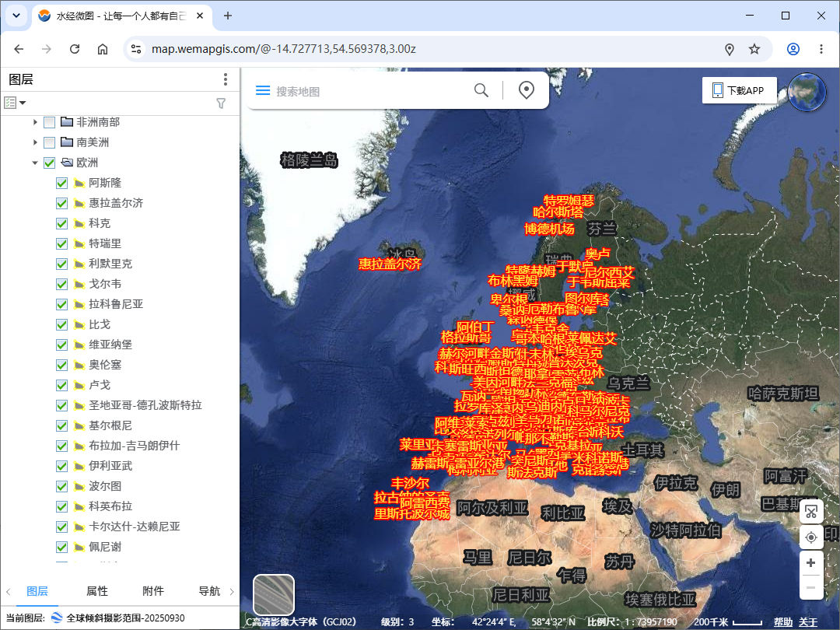The height and width of the screenshot is (630, 840).
Task: Open the hamburger menu in the search box
Action: (263, 90)
